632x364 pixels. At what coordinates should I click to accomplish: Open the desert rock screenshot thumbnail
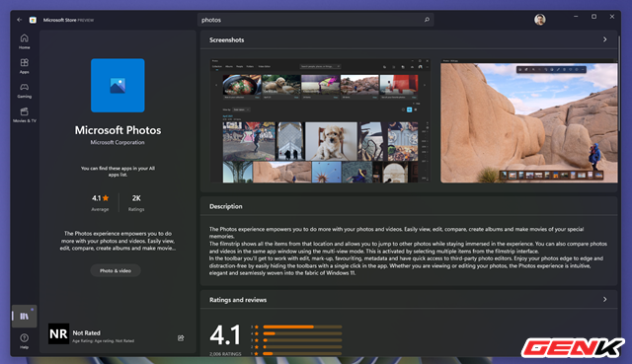pos(529,120)
